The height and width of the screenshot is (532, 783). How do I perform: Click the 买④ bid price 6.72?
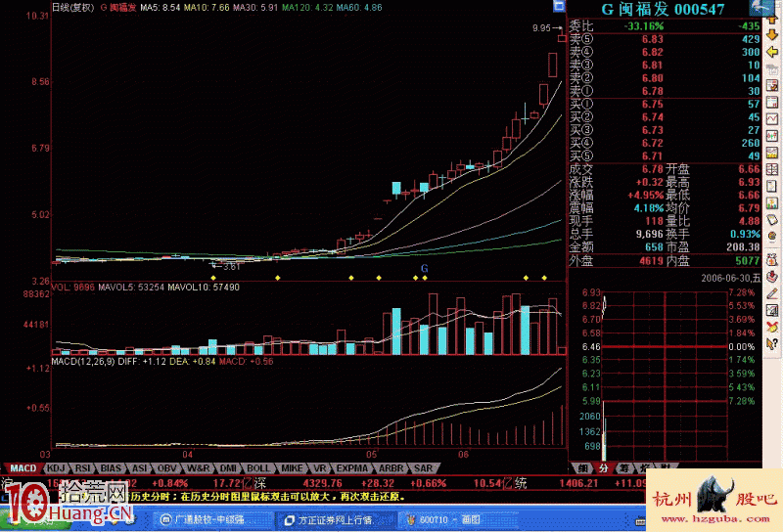click(x=652, y=143)
